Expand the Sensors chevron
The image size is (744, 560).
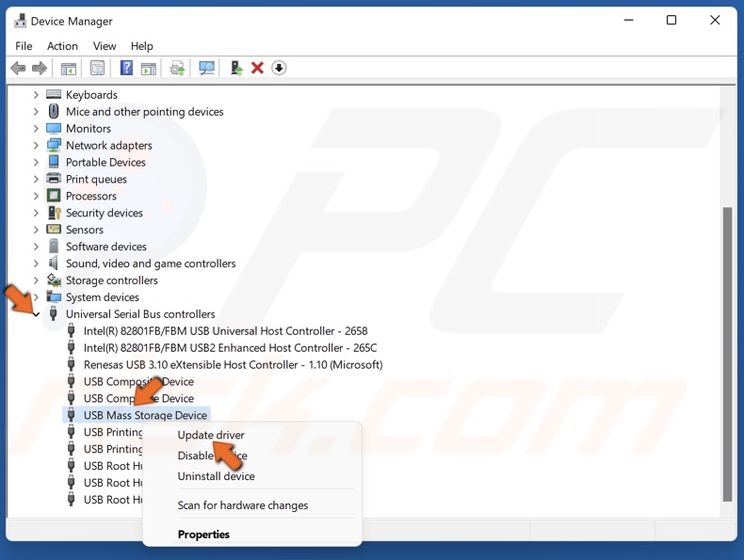[x=36, y=230]
